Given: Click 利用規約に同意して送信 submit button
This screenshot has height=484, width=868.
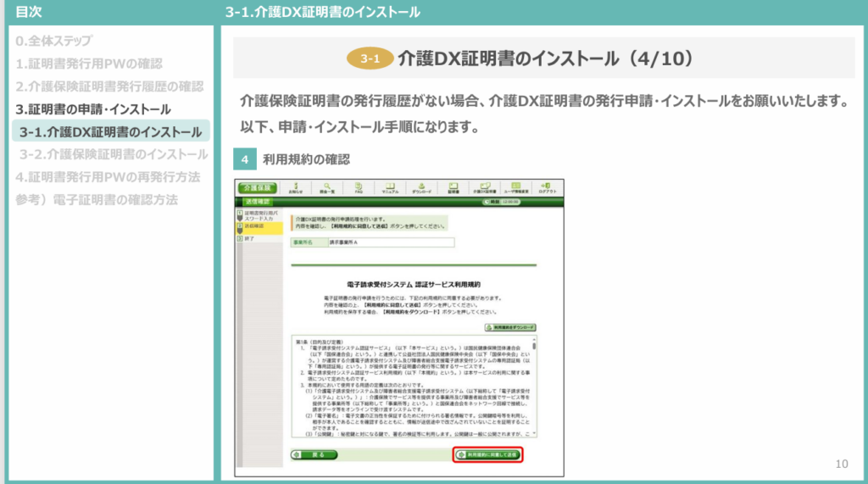Looking at the screenshot, I should [487, 454].
